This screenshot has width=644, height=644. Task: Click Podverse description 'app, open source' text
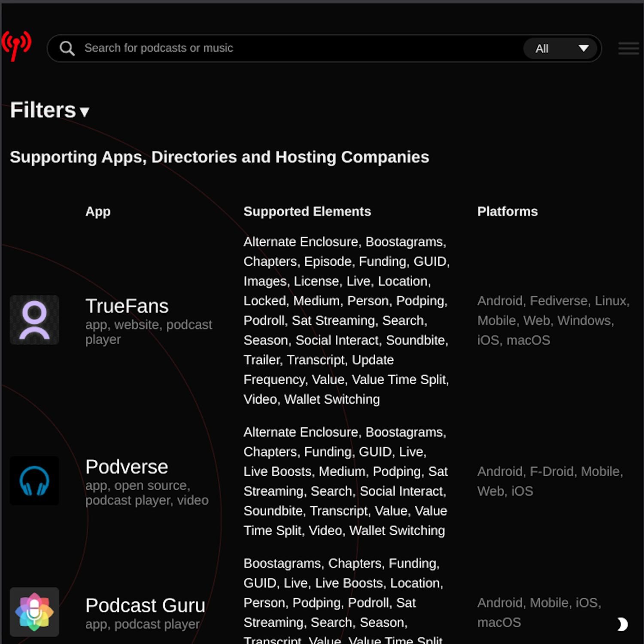[x=147, y=492]
